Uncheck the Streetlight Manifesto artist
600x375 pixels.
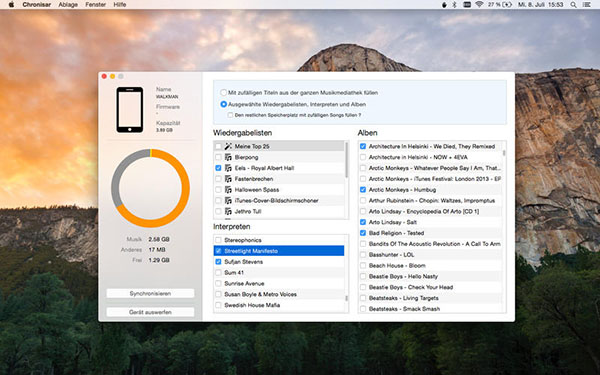(218, 251)
